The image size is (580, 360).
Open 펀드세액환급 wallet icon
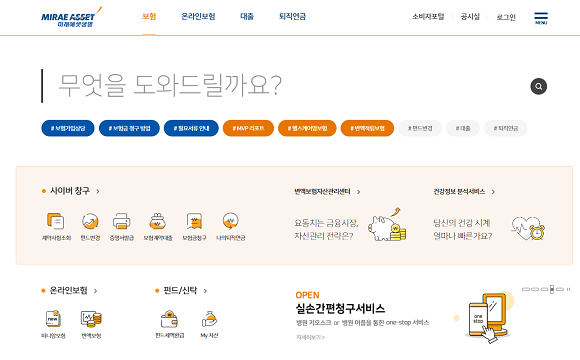[169, 319]
